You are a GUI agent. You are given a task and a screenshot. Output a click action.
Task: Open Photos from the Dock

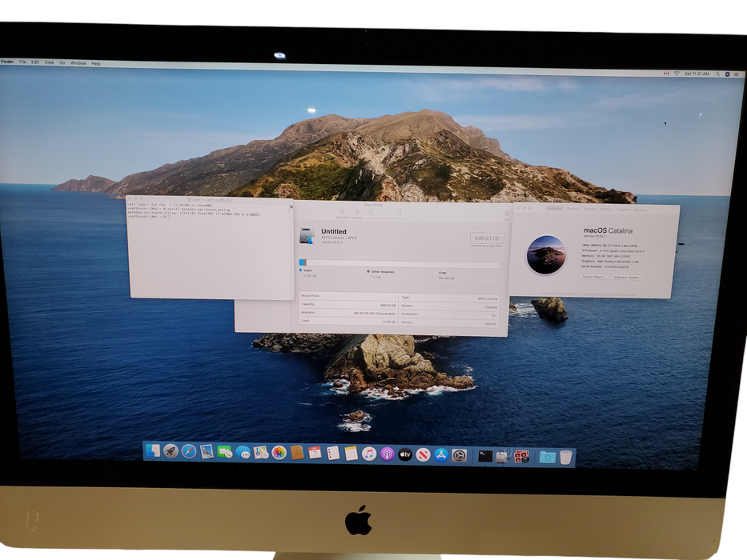click(x=279, y=453)
